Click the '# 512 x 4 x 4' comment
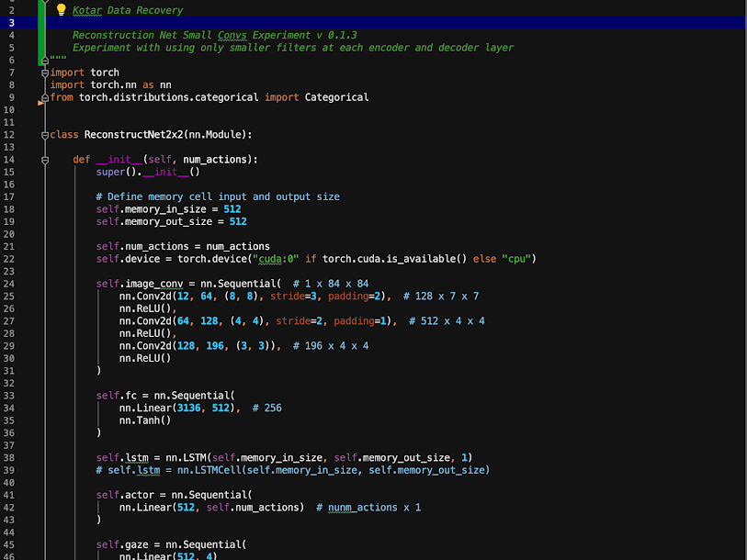Viewport: 747px width, 560px height. click(x=447, y=321)
